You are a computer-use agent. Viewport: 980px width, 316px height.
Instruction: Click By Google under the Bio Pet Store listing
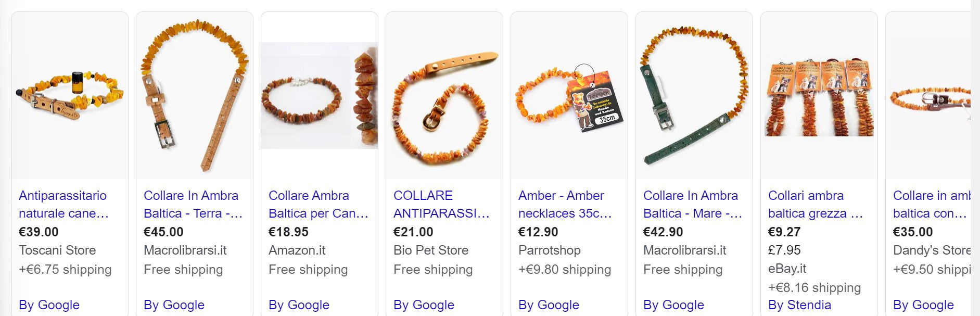click(x=424, y=305)
